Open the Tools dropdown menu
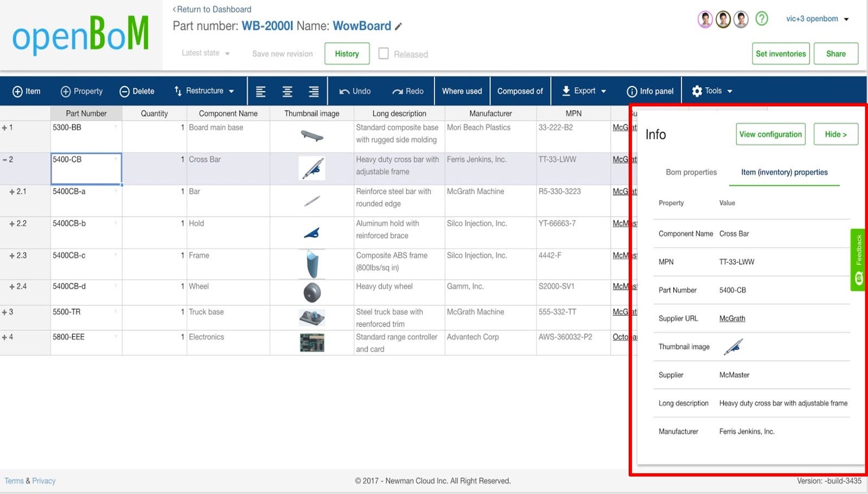 (x=712, y=91)
